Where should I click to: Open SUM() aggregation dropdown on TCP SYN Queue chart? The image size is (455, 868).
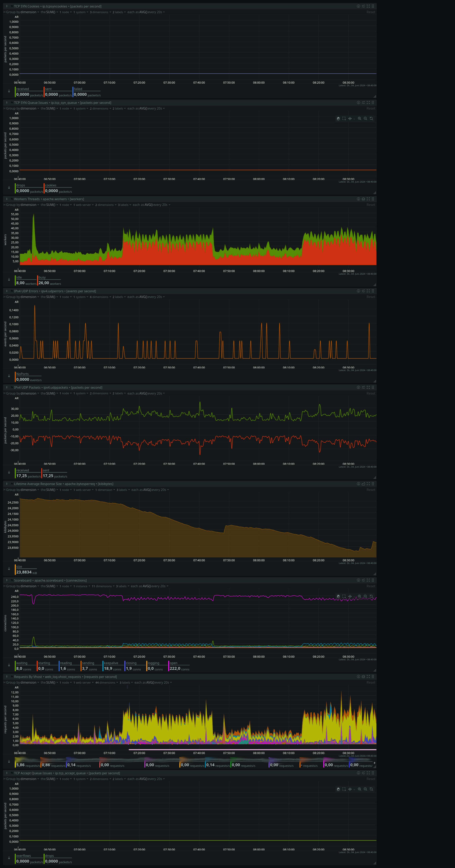pyautogui.click(x=52, y=109)
